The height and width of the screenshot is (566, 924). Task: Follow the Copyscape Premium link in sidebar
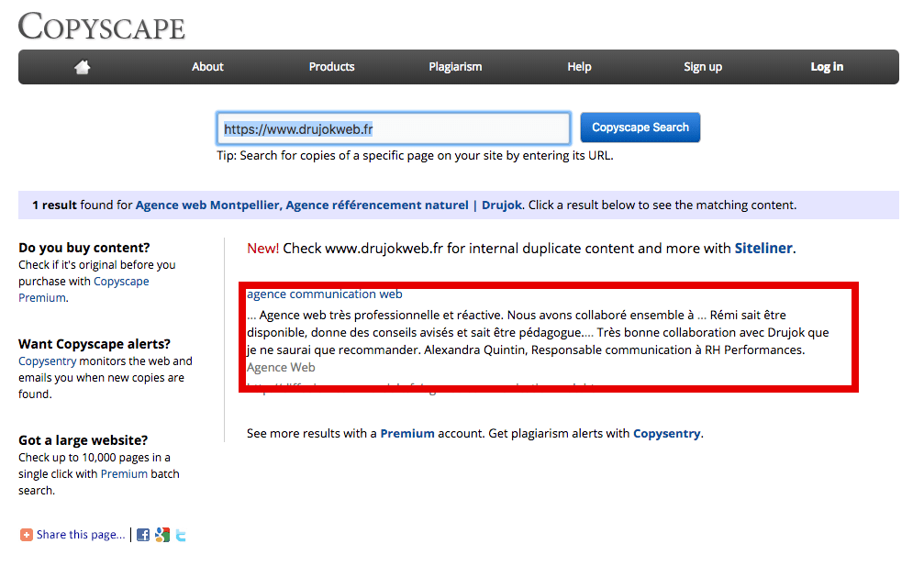[x=83, y=290]
